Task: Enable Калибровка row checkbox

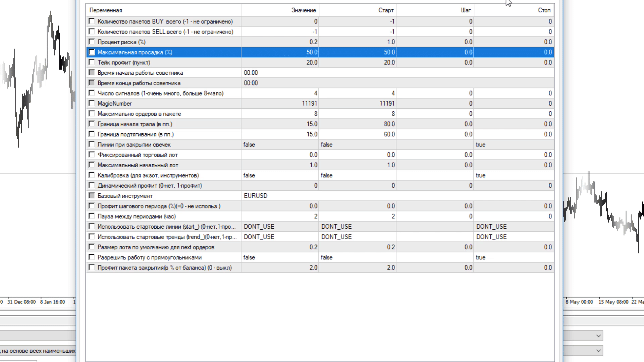Action: 92,175
